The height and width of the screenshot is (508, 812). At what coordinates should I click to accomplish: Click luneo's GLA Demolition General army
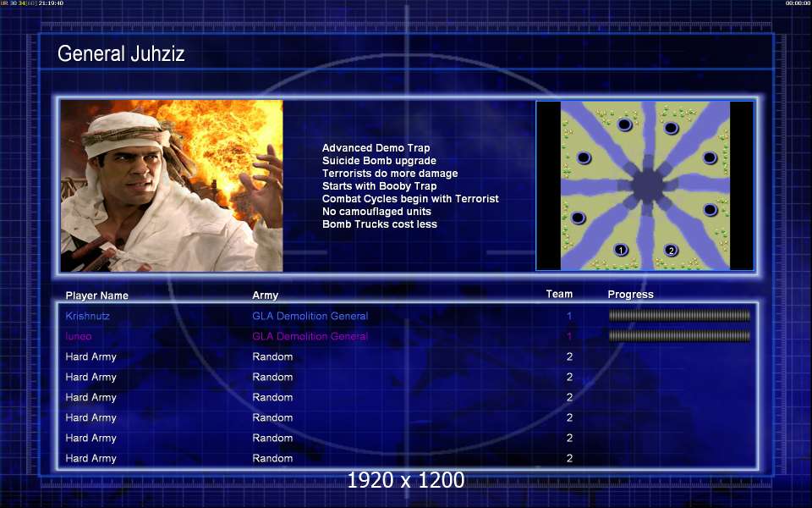[x=310, y=336]
